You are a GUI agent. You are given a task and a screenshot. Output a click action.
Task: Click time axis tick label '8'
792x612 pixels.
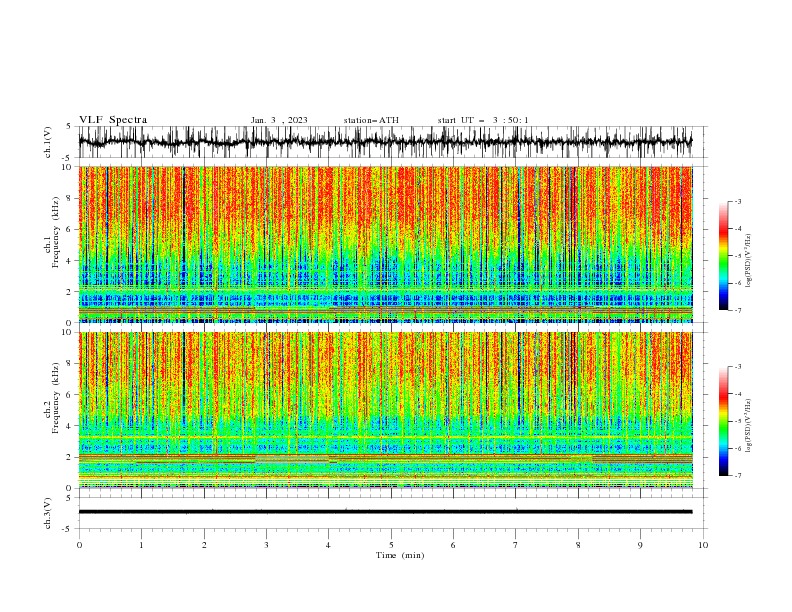pyautogui.click(x=578, y=545)
